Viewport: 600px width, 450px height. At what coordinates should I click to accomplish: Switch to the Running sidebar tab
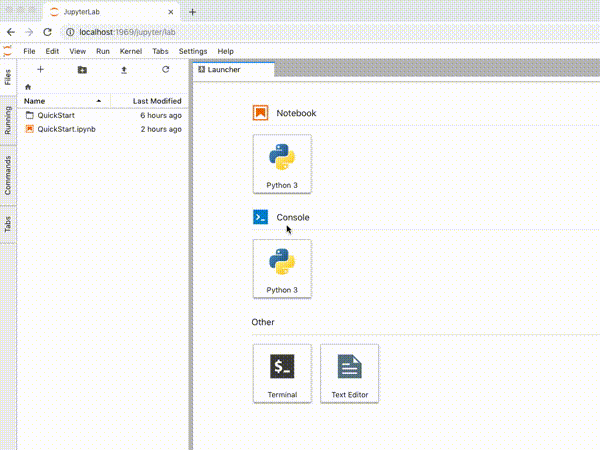click(8, 120)
